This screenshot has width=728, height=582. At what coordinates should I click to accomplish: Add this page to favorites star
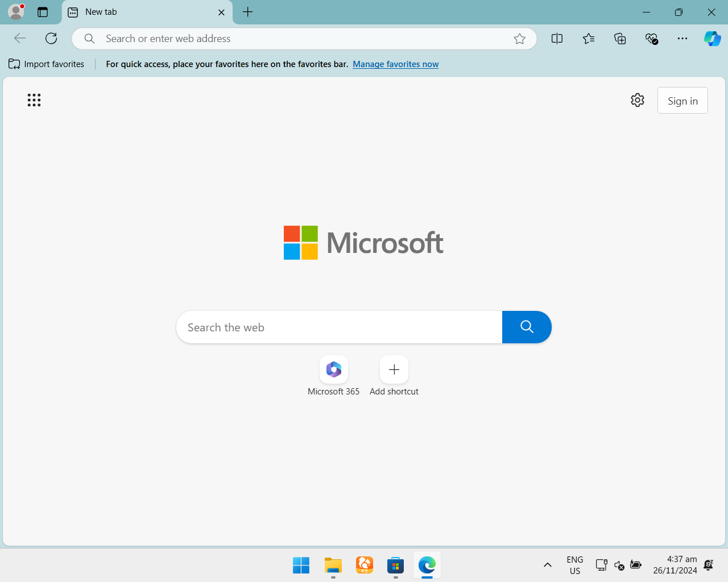519,39
